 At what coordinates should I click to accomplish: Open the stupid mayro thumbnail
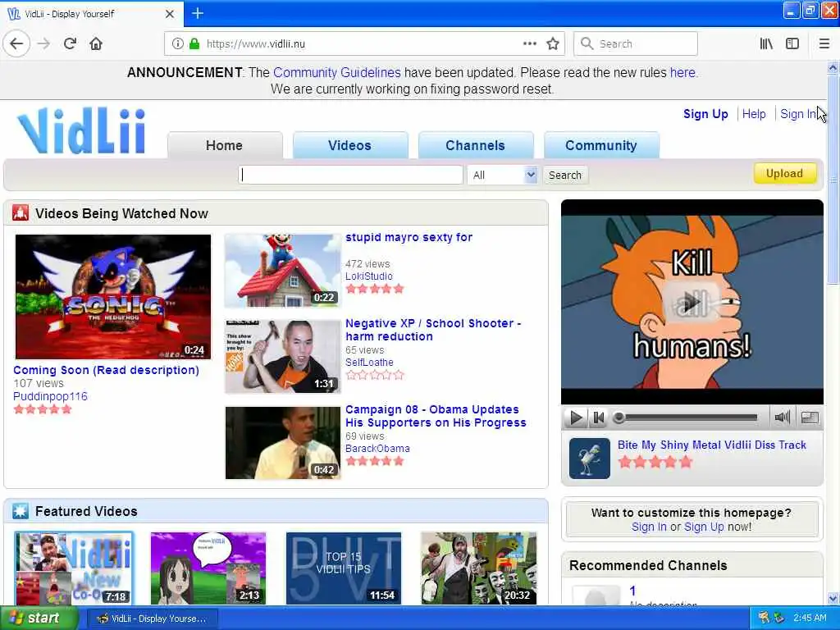(x=283, y=271)
